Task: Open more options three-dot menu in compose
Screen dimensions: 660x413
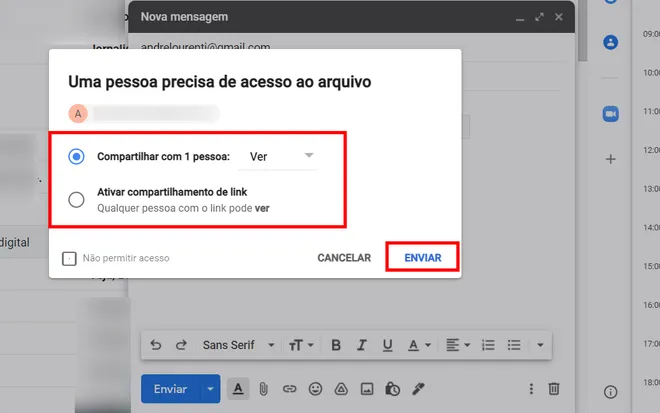Action: tap(531, 389)
